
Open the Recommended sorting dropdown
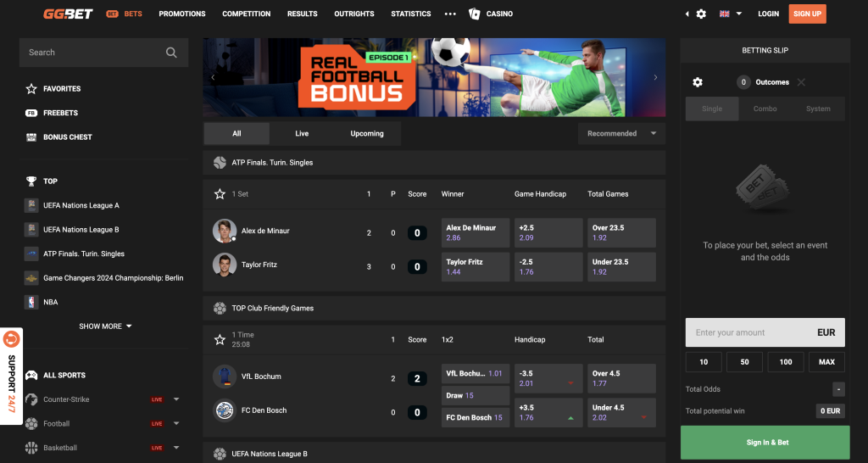pos(621,133)
